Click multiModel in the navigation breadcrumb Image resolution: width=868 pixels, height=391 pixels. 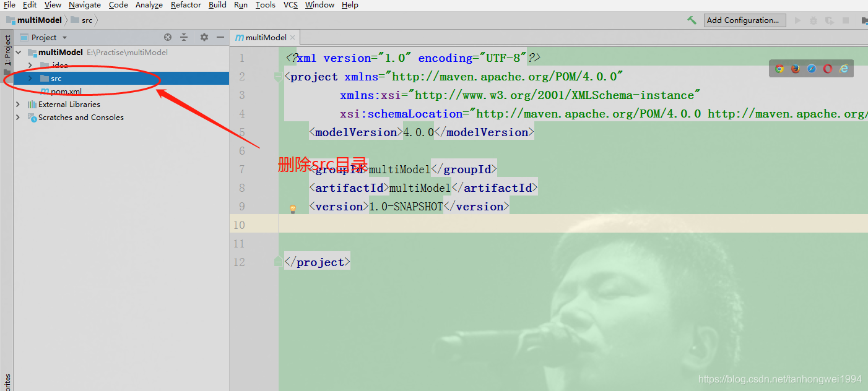click(x=40, y=20)
